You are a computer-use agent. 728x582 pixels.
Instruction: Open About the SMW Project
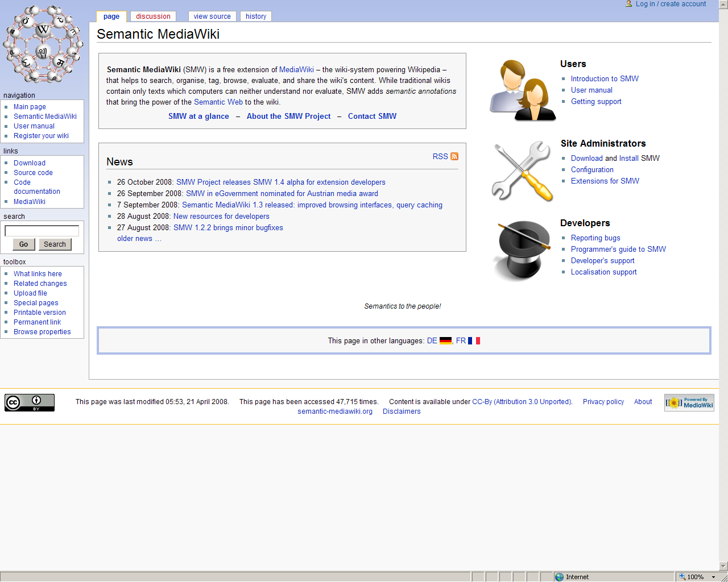click(288, 117)
